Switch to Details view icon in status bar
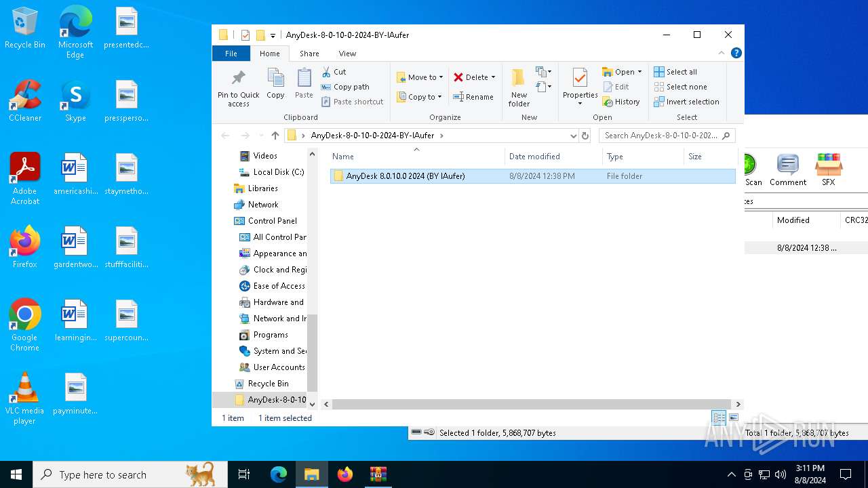This screenshot has height=488, width=868. 719,418
